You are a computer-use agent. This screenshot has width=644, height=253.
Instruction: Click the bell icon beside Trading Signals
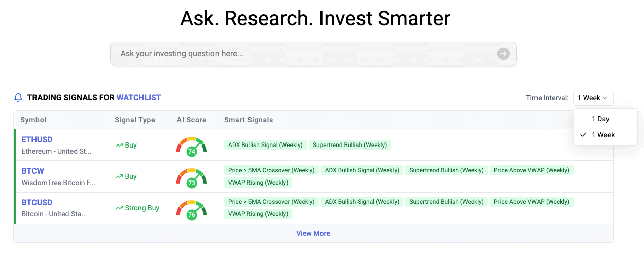tap(18, 98)
